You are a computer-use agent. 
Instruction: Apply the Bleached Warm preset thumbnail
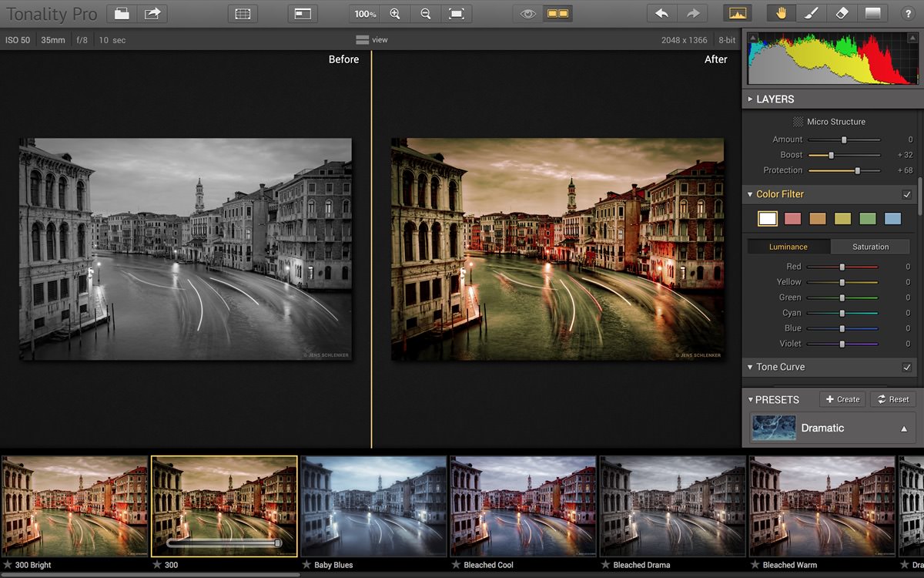(x=822, y=506)
